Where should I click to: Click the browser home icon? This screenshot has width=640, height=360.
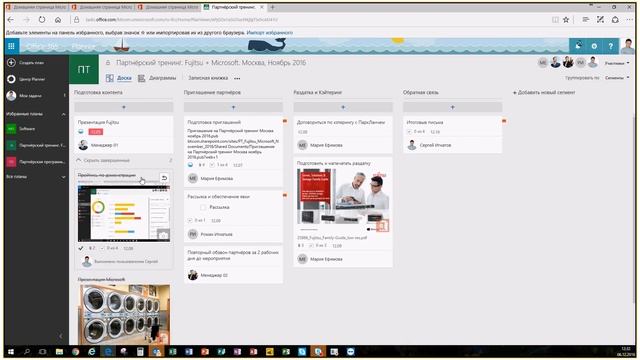(58, 20)
